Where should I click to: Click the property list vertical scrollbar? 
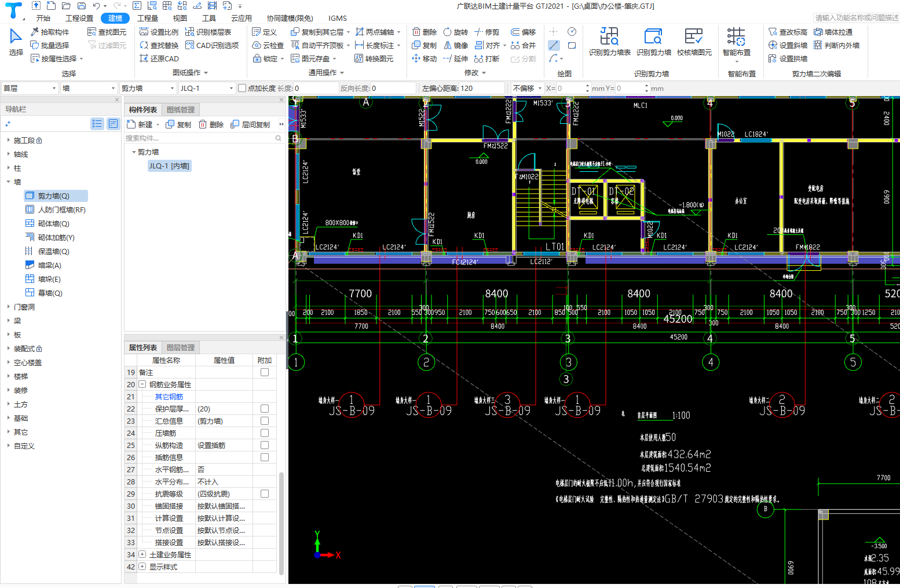coord(281,523)
